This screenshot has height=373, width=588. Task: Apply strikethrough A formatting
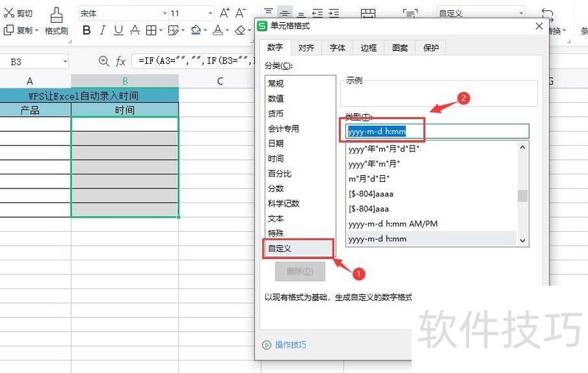pos(135,30)
